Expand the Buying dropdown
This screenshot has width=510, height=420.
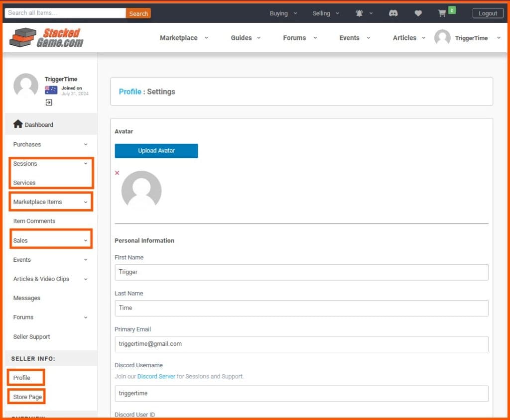(x=283, y=13)
